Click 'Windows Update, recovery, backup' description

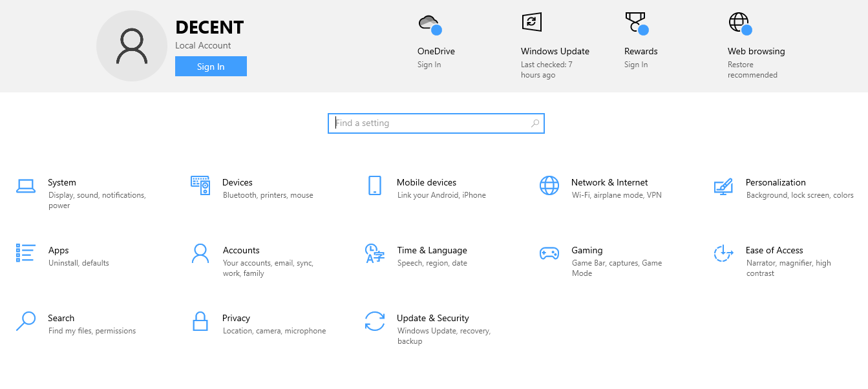(x=444, y=336)
